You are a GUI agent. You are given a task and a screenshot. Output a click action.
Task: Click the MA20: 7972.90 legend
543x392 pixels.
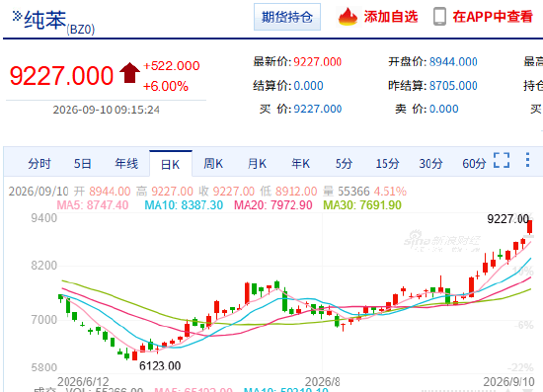coord(273,205)
